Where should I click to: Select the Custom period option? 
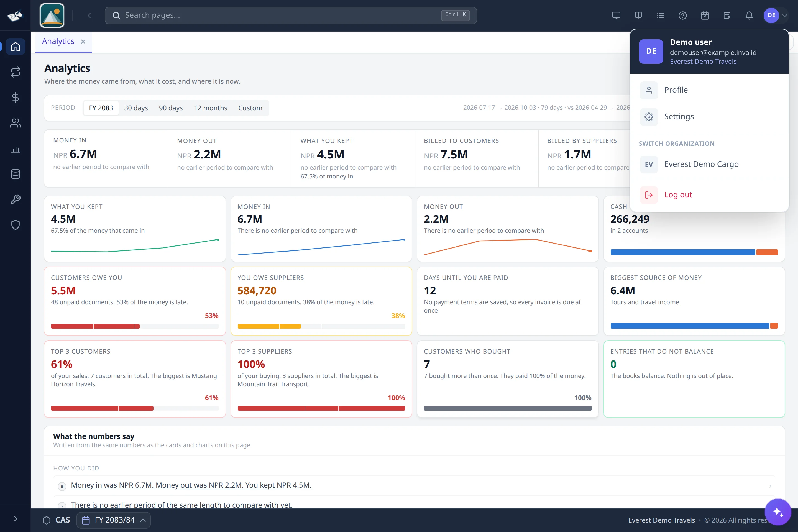pos(250,108)
